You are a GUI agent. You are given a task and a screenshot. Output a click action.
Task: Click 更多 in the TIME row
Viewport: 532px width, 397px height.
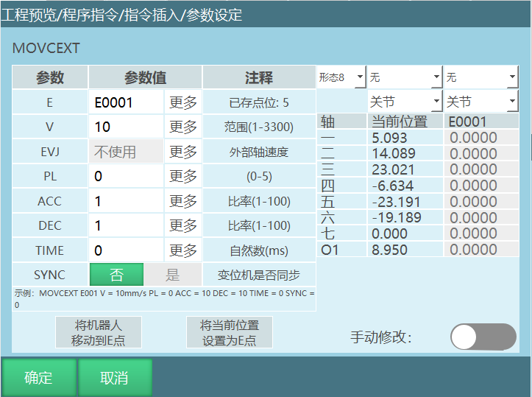tap(182, 250)
